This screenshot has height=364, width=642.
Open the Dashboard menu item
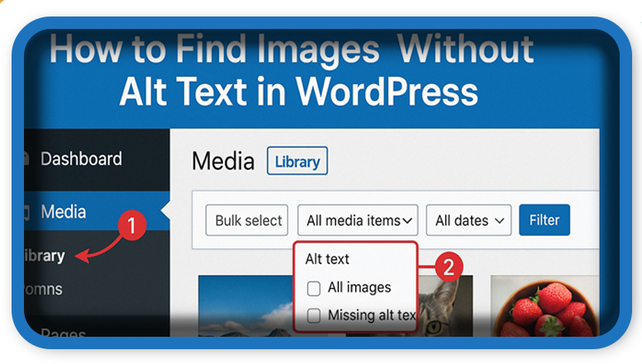(81, 158)
